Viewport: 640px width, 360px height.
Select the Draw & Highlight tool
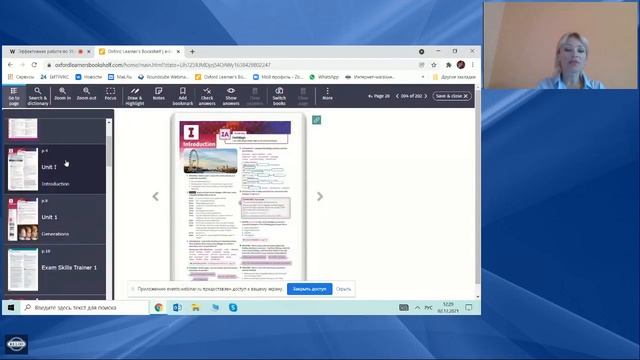pos(135,96)
